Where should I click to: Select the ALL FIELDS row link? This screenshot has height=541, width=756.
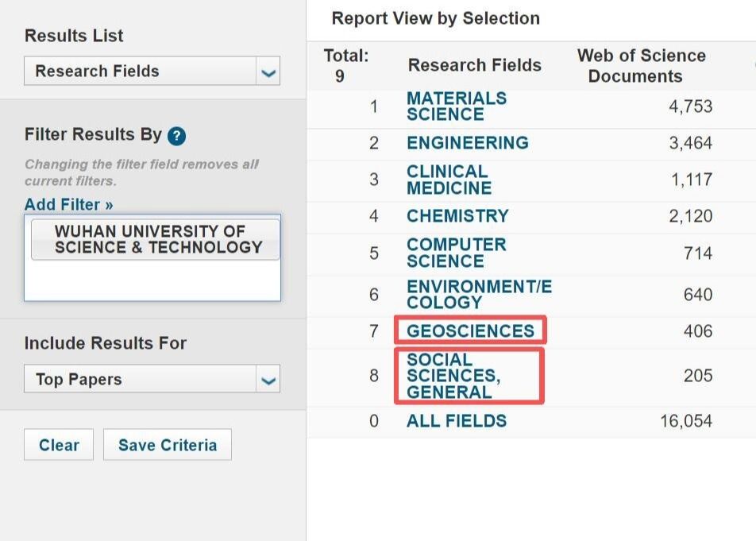tap(456, 421)
